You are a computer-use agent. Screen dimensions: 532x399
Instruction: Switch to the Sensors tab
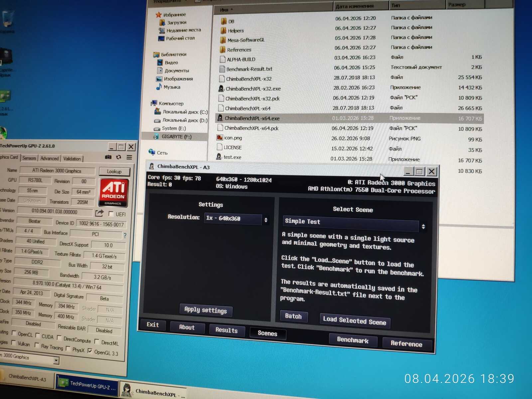tap(29, 158)
